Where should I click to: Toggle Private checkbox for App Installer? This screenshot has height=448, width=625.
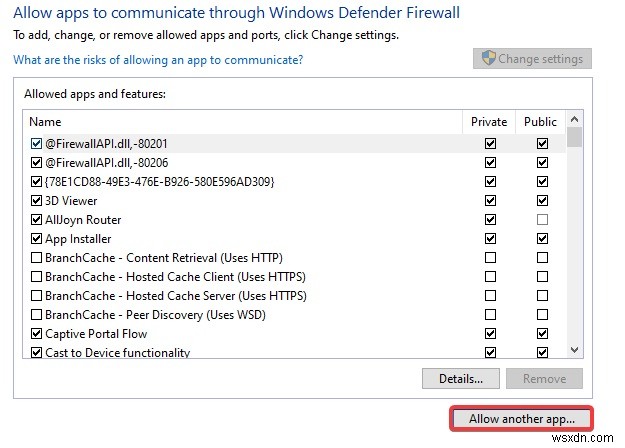490,239
